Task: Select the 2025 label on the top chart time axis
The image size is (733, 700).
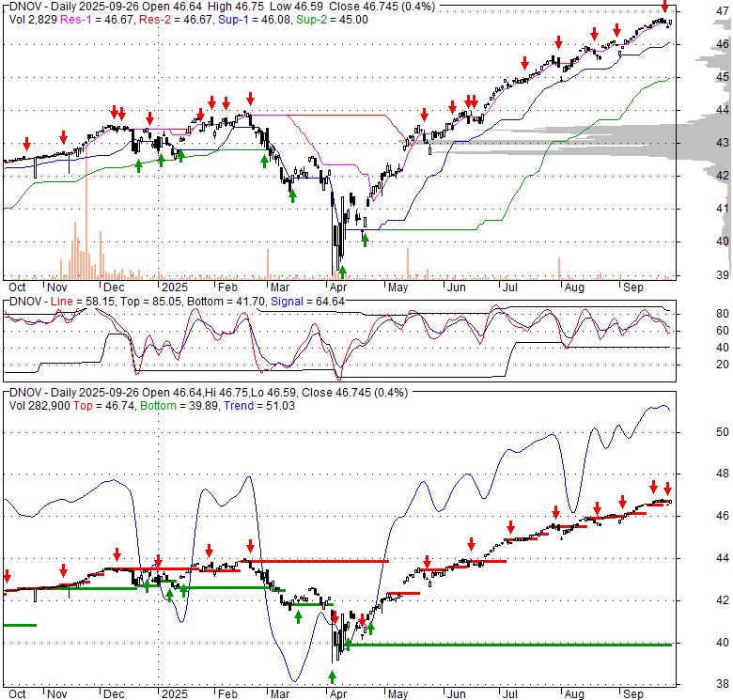Action: 175,288
